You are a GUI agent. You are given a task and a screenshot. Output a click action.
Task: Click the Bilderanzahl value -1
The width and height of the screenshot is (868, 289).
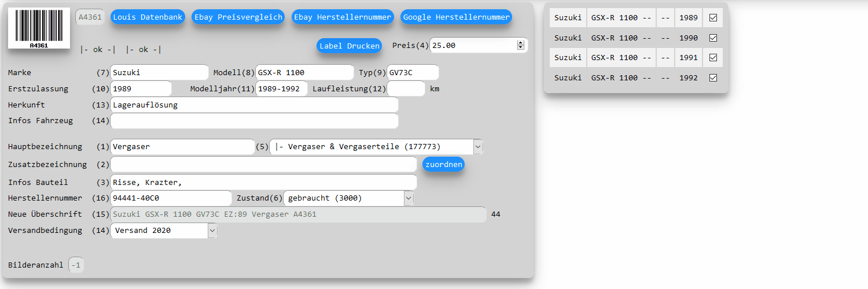click(x=76, y=265)
